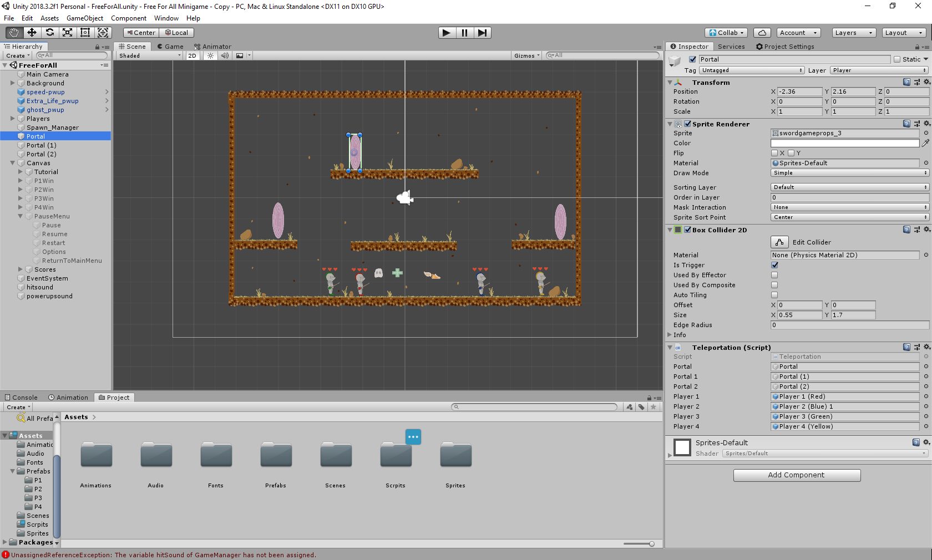Screen dimensions: 932x560
Task: Collapse the Canvas hierarchy item
Action: [13, 163]
